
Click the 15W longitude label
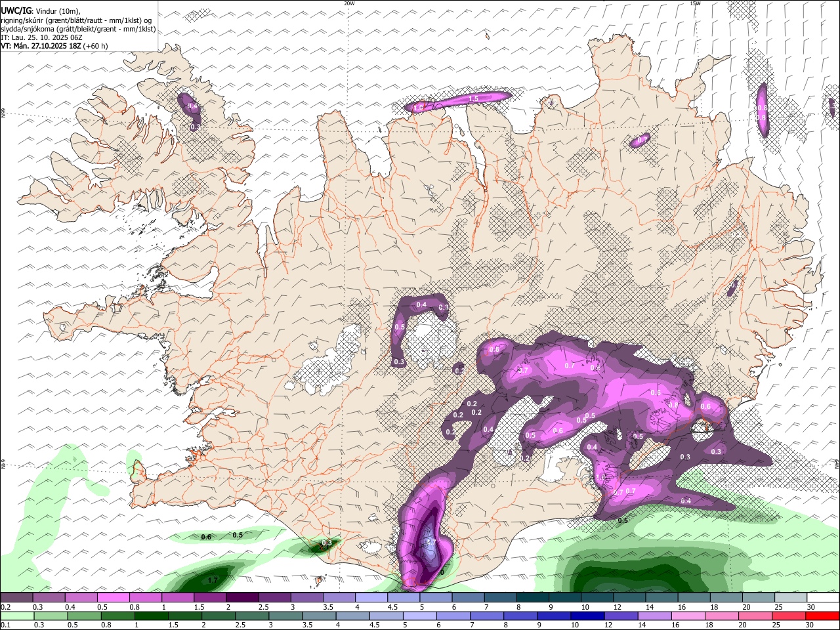(x=695, y=3)
